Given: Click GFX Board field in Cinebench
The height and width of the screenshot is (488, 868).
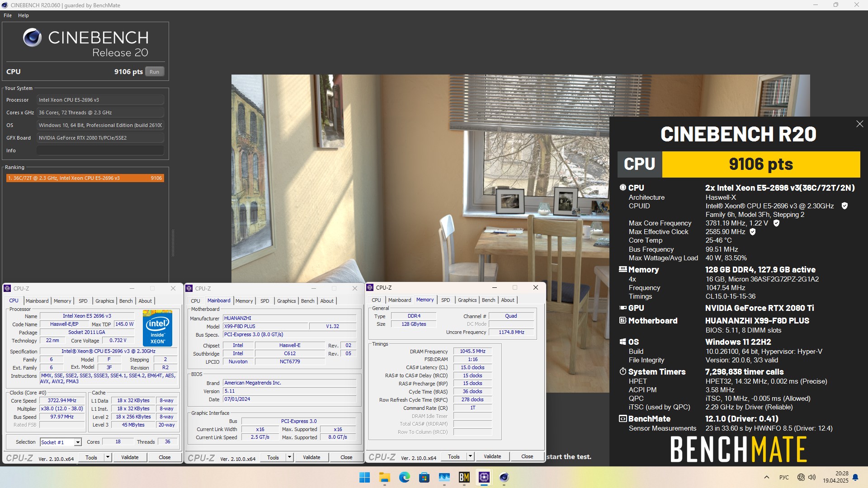Looking at the screenshot, I should pyautogui.click(x=100, y=138).
